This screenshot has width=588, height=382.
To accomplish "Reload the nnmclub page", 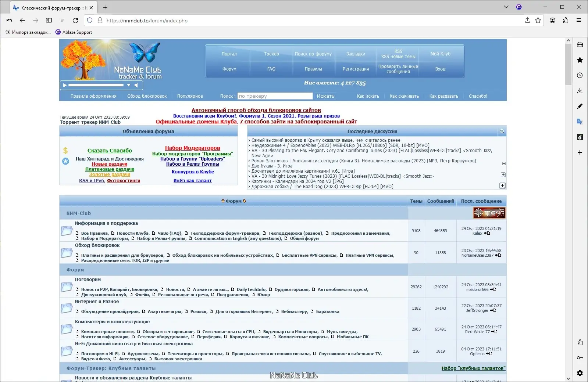I will click(75, 21).
